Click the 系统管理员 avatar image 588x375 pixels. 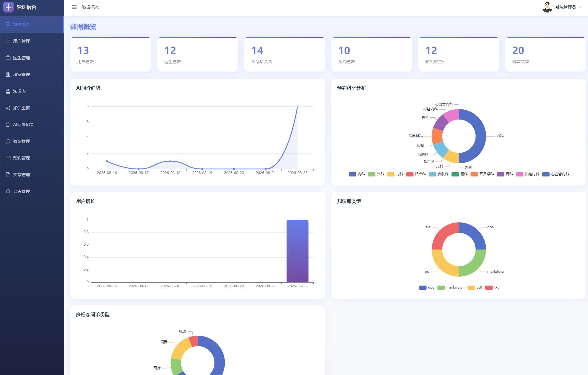tap(547, 7)
